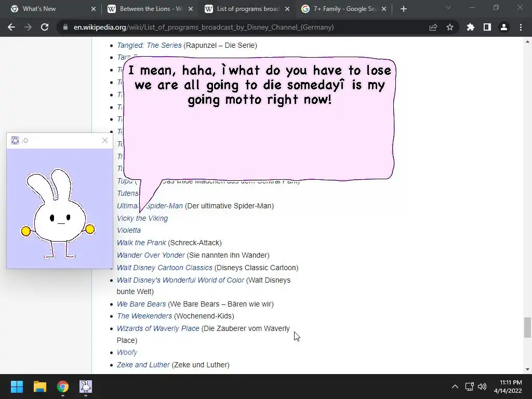The height and width of the screenshot is (399, 532).
Task: Open Walk the Prank link
Action: coord(141,243)
